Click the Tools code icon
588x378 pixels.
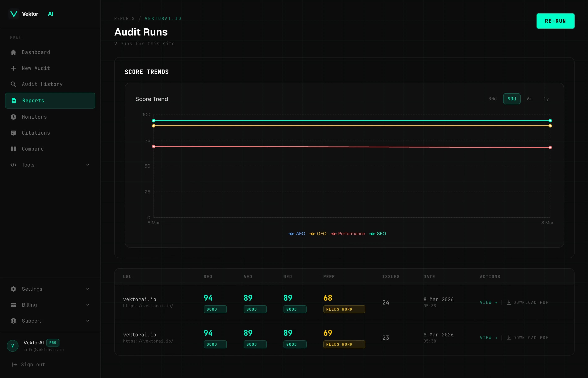click(13, 165)
